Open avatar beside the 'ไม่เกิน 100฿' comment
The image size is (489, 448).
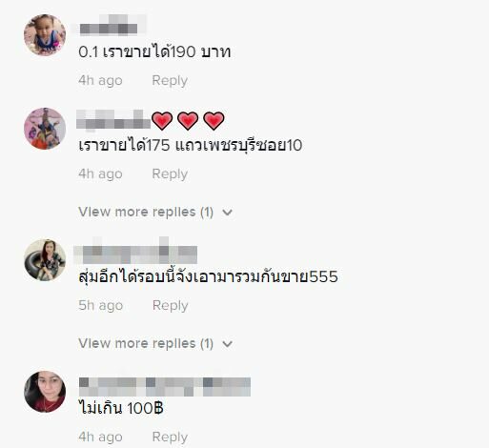point(45,392)
